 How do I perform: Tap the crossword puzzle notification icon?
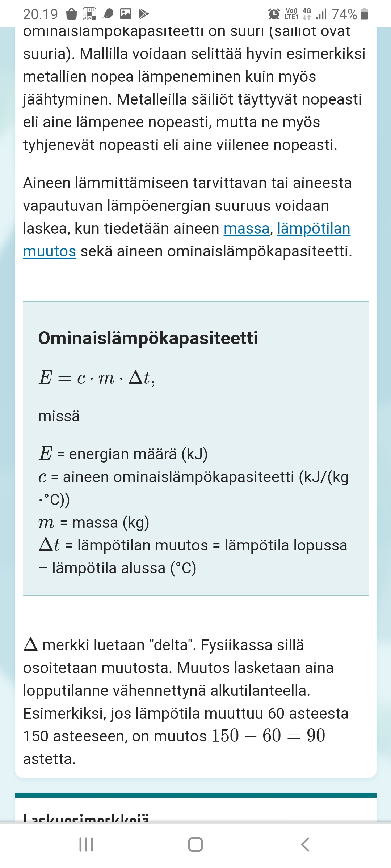[x=89, y=14]
